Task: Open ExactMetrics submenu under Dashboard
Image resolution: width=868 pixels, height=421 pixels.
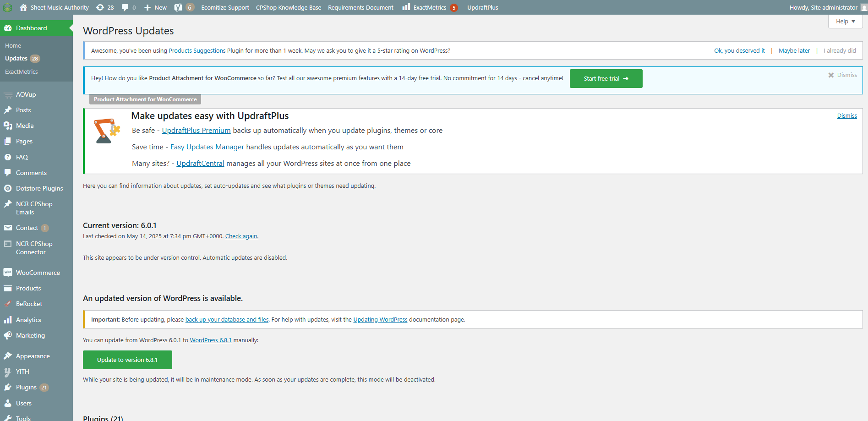Action: point(22,72)
